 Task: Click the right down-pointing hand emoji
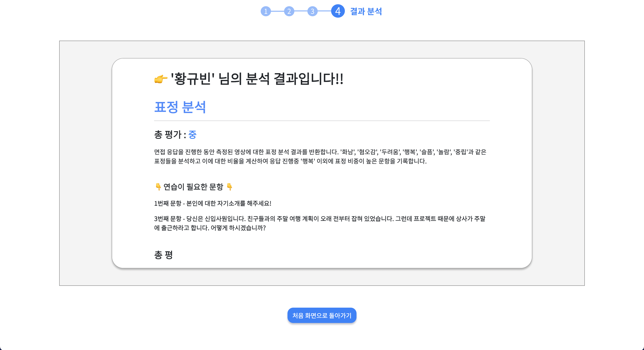click(x=229, y=187)
